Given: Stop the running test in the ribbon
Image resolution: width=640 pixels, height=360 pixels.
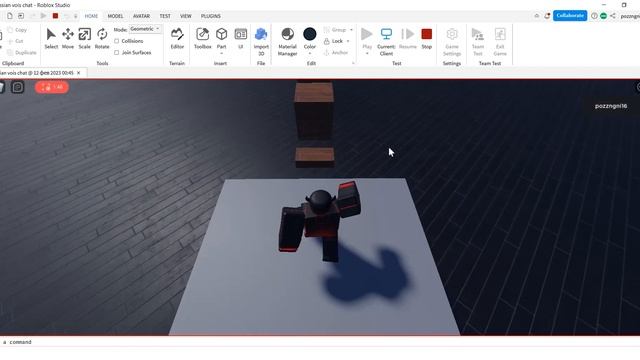Looking at the screenshot, I should point(427,38).
